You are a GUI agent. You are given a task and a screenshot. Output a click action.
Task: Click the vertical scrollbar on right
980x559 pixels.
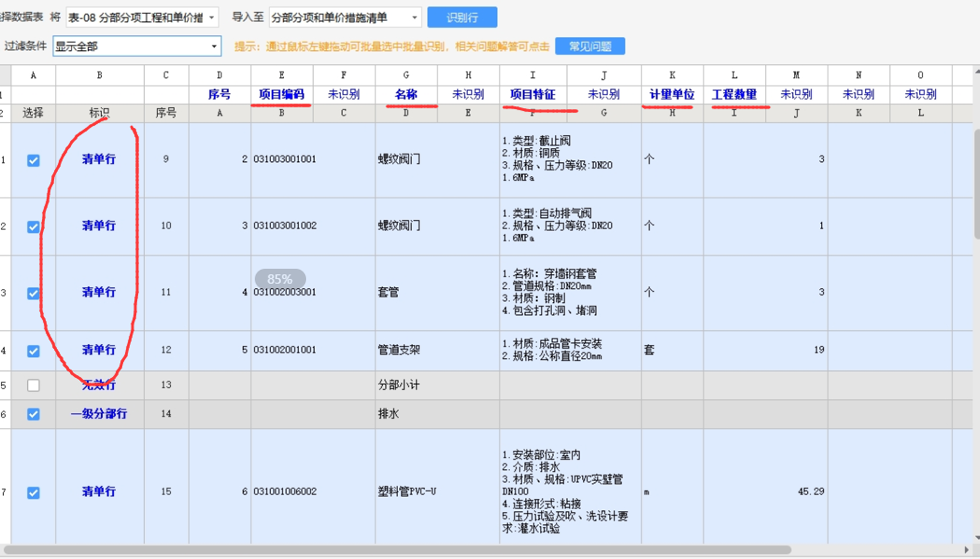[x=975, y=184]
